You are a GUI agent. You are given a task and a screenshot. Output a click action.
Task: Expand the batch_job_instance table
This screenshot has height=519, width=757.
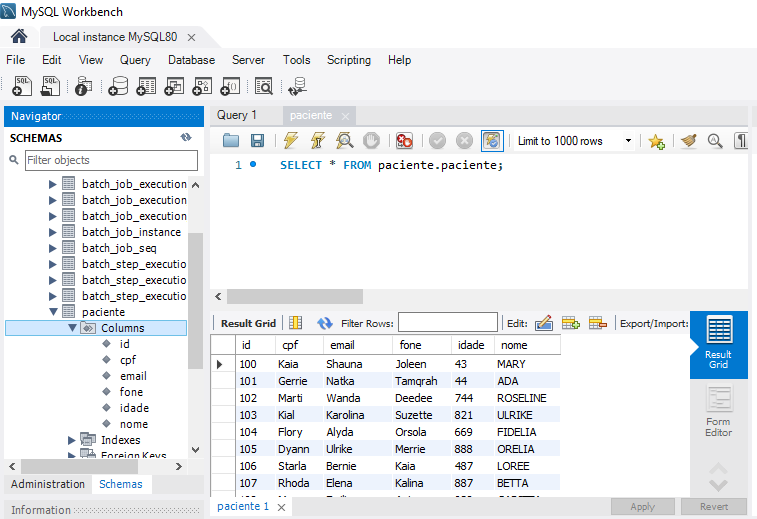coord(53,232)
